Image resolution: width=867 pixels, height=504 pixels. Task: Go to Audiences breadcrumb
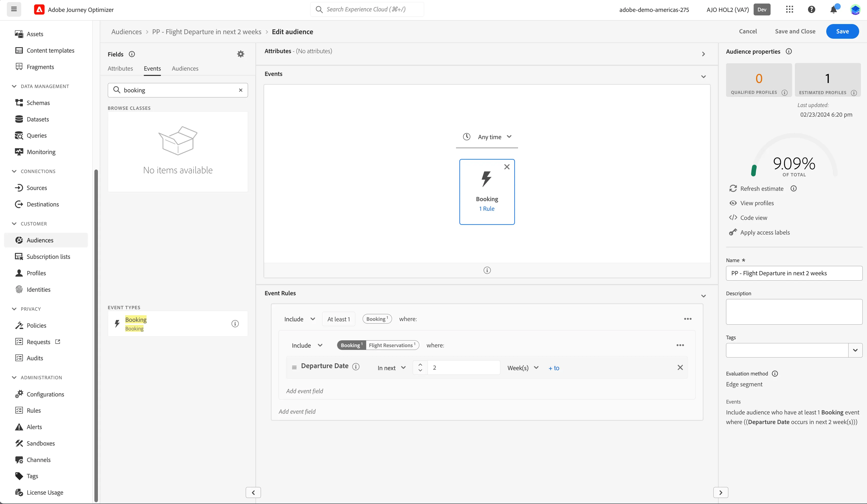click(x=126, y=32)
